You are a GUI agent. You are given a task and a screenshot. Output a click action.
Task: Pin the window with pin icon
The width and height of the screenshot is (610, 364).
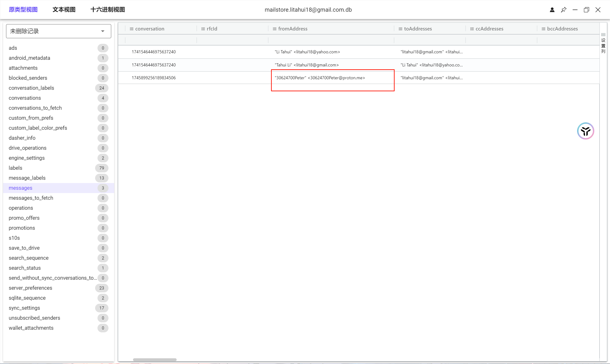563,10
